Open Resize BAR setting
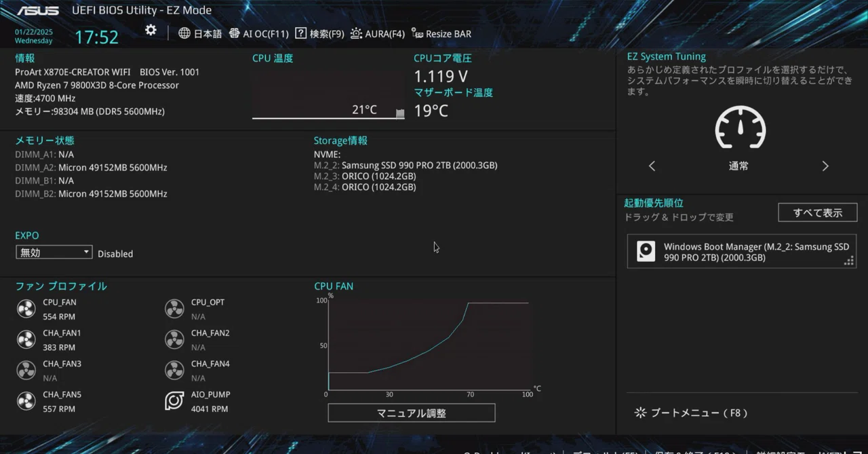The image size is (868, 454). (x=441, y=34)
